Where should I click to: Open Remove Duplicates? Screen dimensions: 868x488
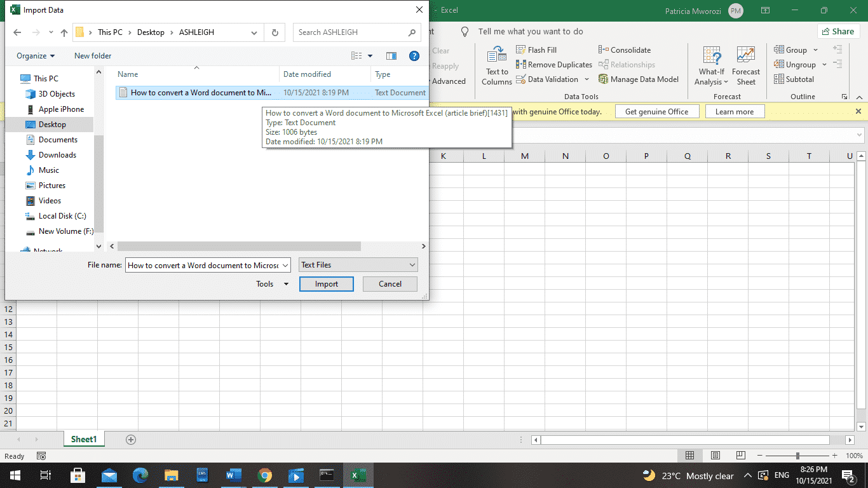click(553, 64)
